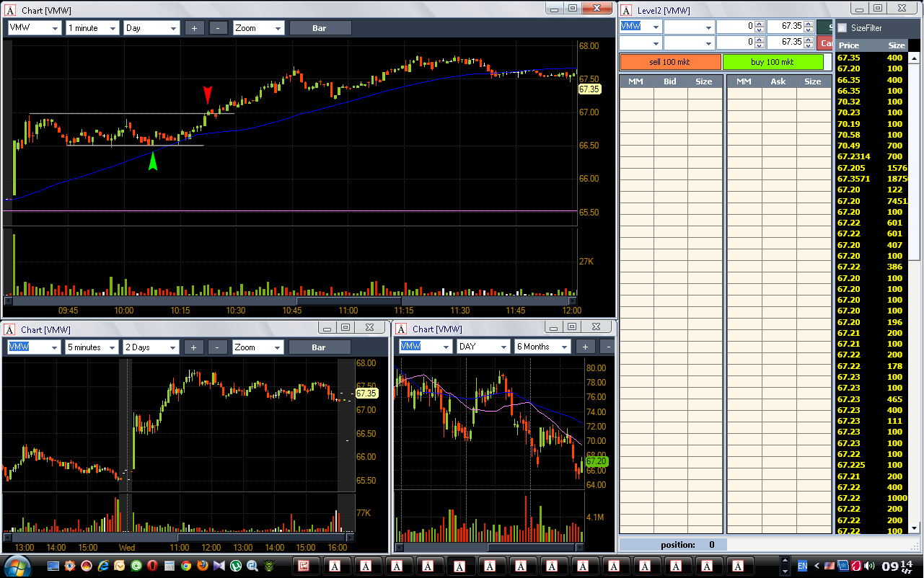Open Zoom dropdown on 1 minute chart

pyautogui.click(x=278, y=28)
